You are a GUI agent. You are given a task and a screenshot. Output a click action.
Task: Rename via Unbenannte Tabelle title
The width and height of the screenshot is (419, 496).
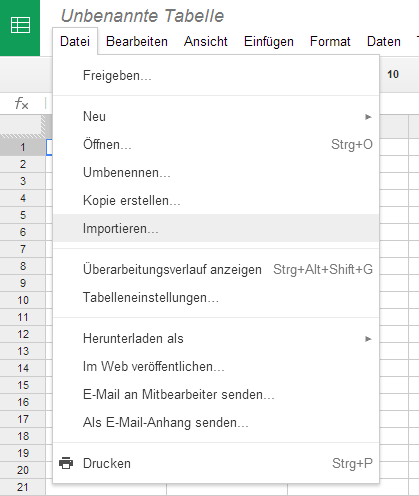[x=142, y=16]
